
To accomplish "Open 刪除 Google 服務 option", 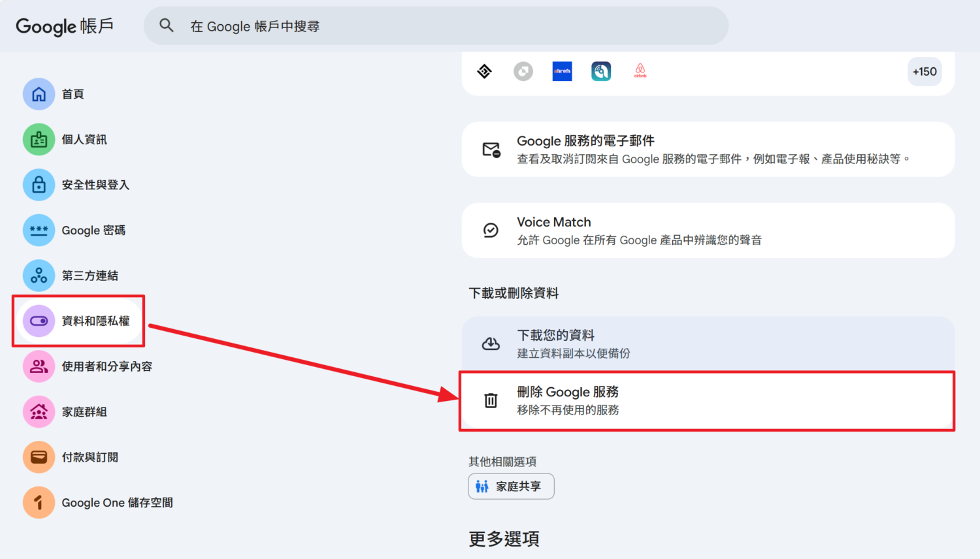I will pos(708,400).
